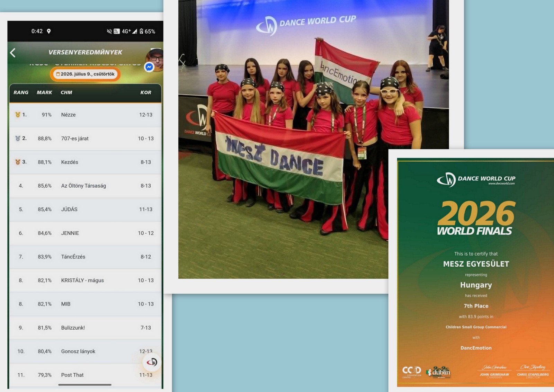Click the 84,6% mark value
The height and width of the screenshot is (392, 554).
click(45, 233)
